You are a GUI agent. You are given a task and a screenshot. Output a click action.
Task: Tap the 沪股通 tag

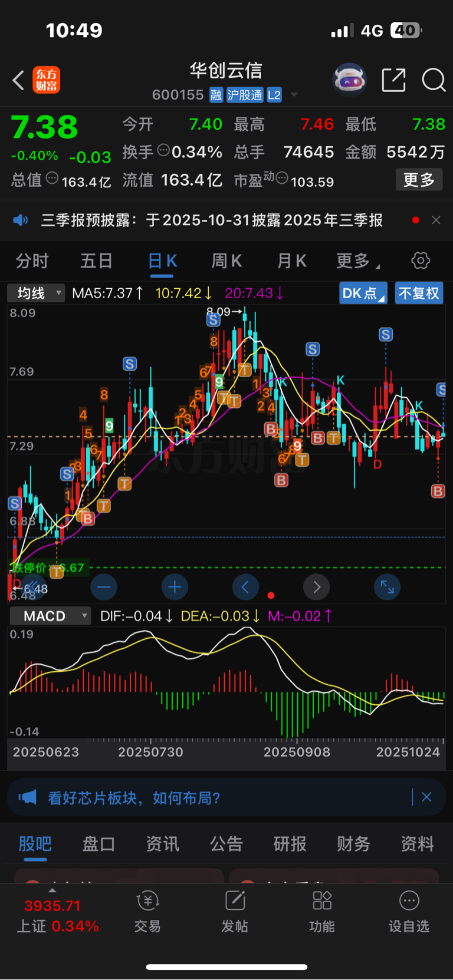[245, 95]
